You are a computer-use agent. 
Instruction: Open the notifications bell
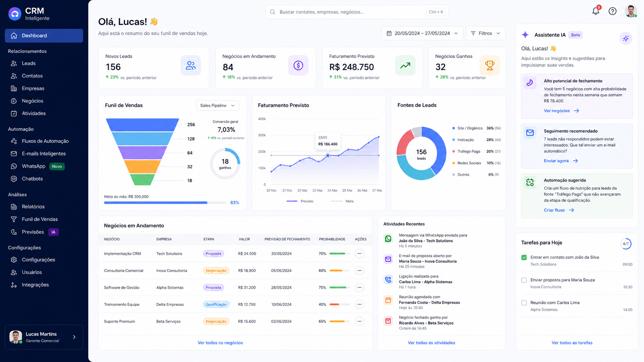click(596, 11)
